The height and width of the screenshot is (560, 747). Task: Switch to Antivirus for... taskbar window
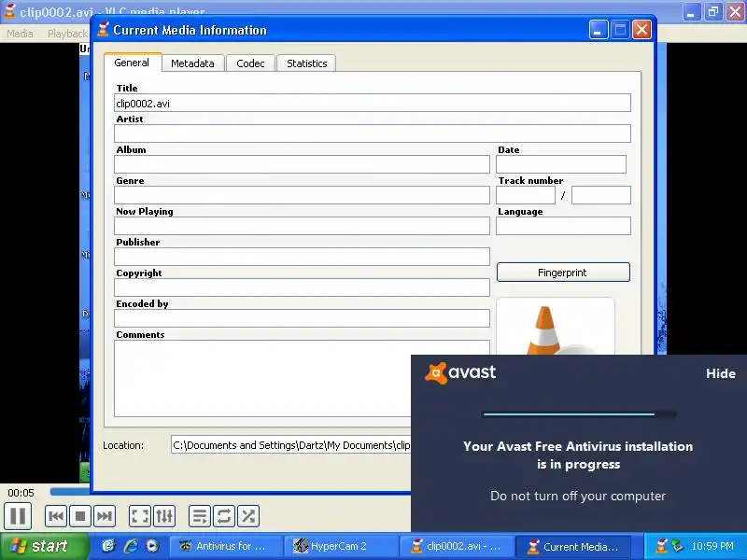point(226,546)
